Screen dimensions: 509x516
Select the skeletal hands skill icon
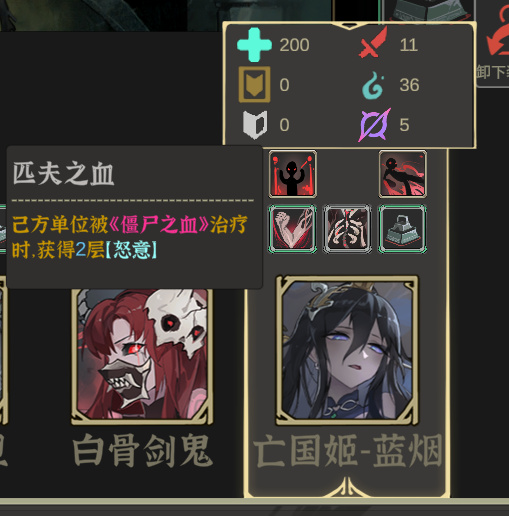coord(347,229)
